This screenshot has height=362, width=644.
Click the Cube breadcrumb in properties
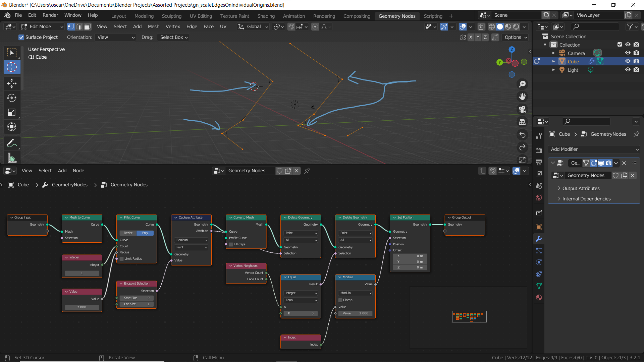pyautogui.click(x=564, y=134)
